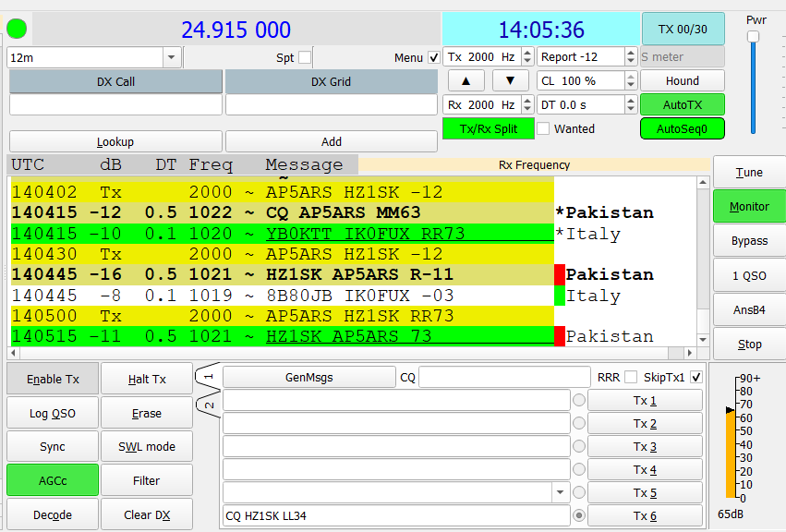Image resolution: width=786 pixels, height=532 pixels.
Task: Click the Decode button
Action: coord(53,514)
